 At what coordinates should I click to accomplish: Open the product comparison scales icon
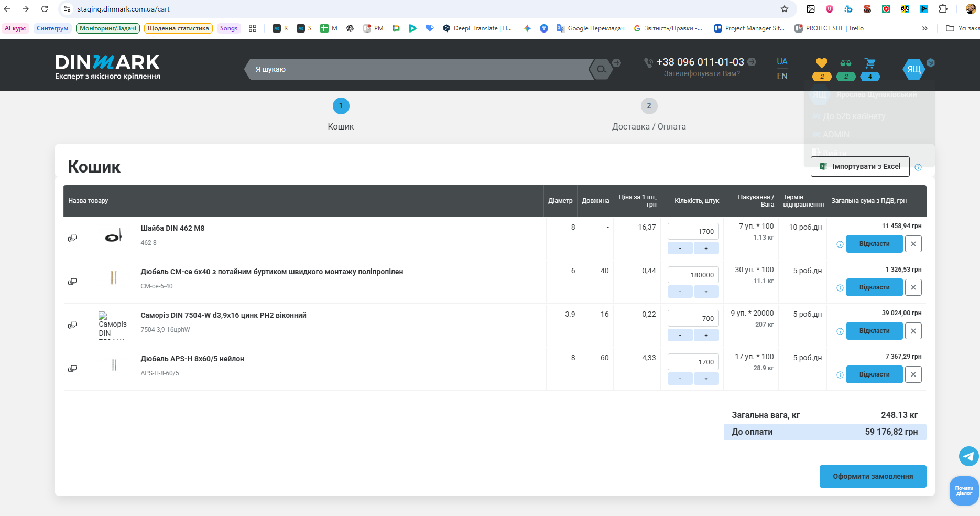click(x=846, y=63)
